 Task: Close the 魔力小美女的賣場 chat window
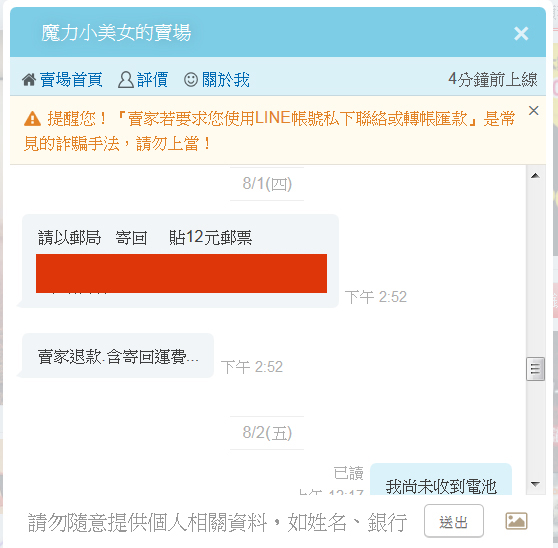[521, 34]
